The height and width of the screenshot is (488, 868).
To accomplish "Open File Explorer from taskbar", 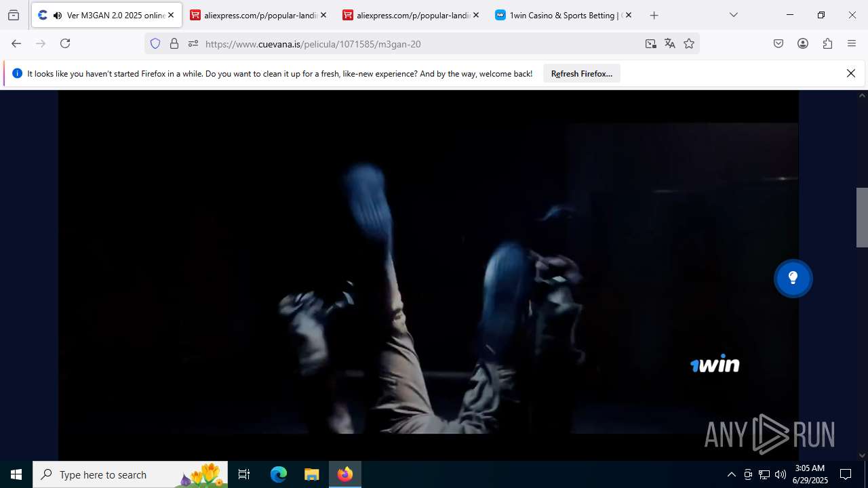I will pos(311,474).
